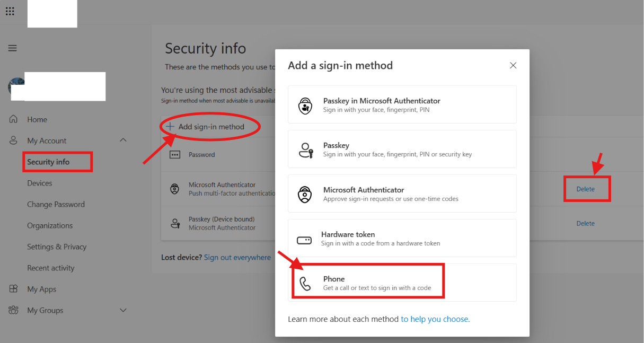Choose the Passkey sign-in option

click(402, 149)
